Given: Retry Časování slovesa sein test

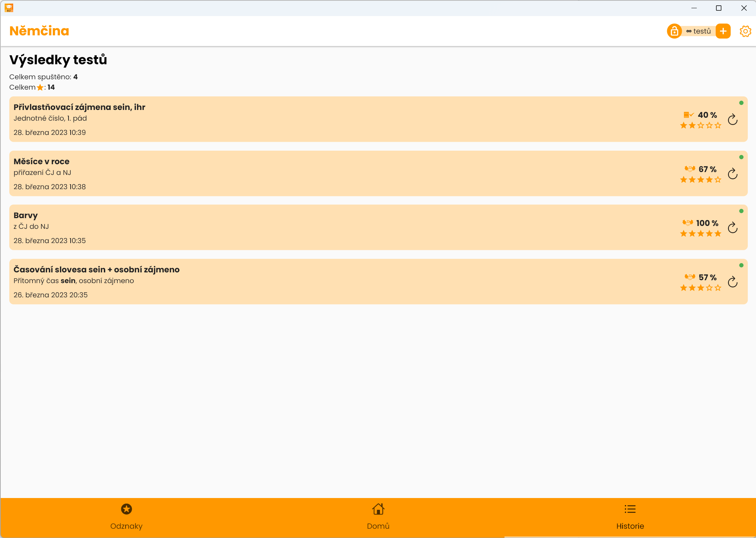Looking at the screenshot, I should tap(732, 282).
